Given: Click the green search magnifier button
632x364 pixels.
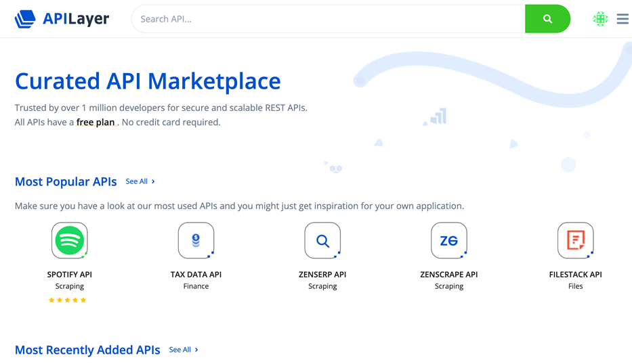Looking at the screenshot, I should [x=547, y=19].
